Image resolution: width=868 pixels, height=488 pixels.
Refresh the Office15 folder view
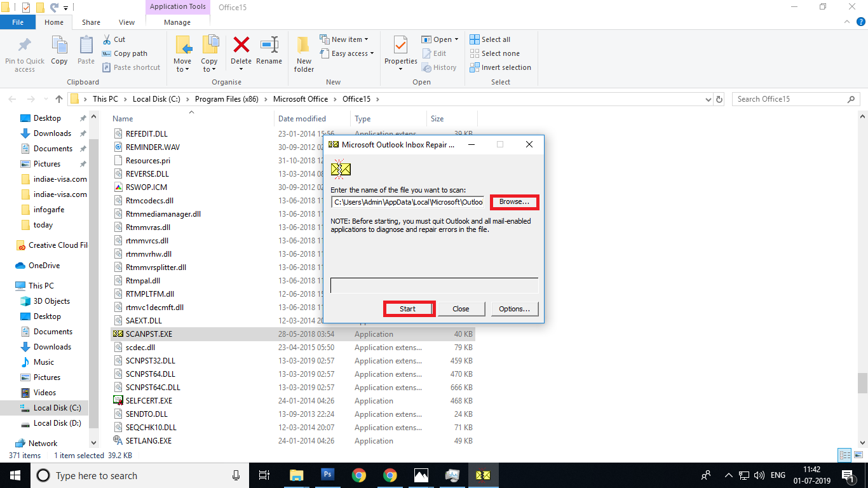(719, 99)
